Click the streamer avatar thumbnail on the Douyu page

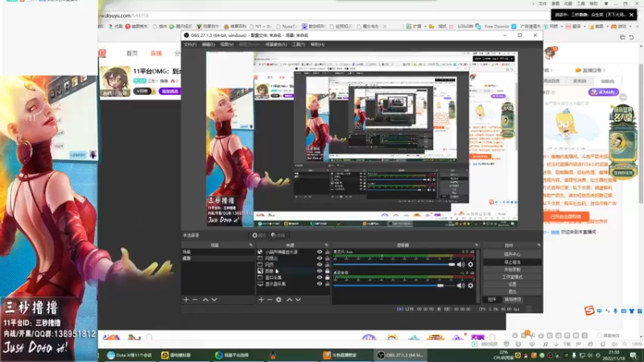pos(115,81)
